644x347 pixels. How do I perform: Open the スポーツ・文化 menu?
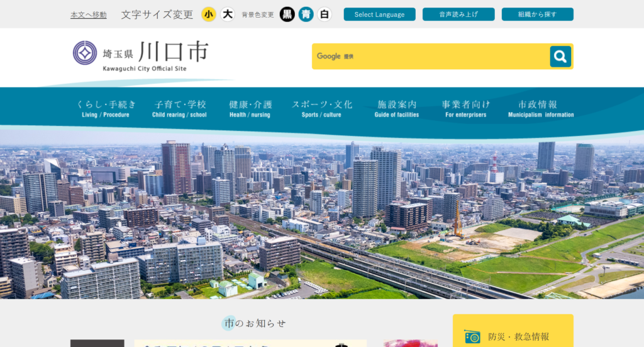click(321, 108)
